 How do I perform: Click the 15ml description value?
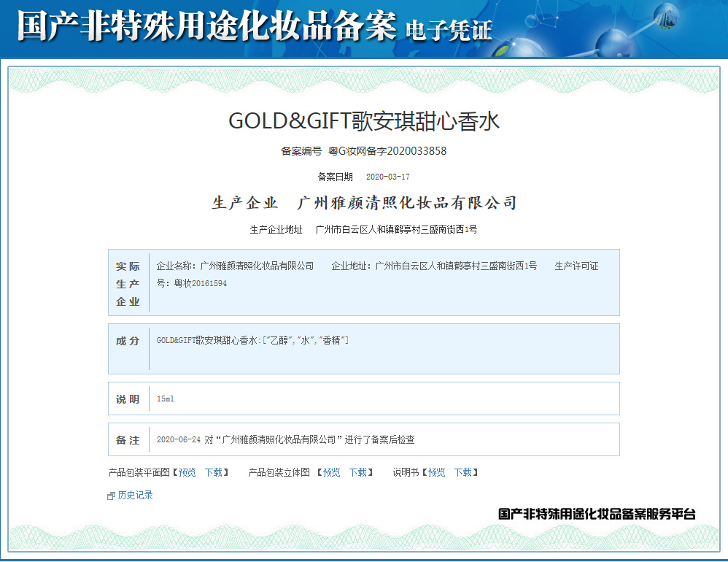[166, 399]
